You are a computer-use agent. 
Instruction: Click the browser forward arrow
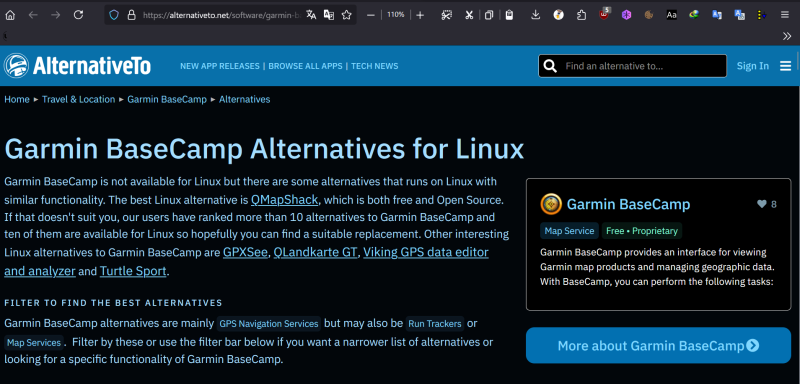click(x=56, y=15)
